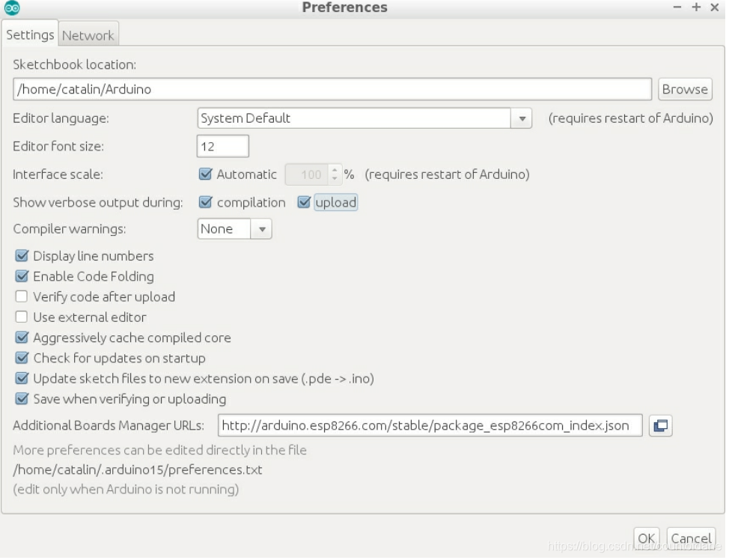Toggle Enable Code Folding checkbox
The image size is (729, 560).
[22, 277]
